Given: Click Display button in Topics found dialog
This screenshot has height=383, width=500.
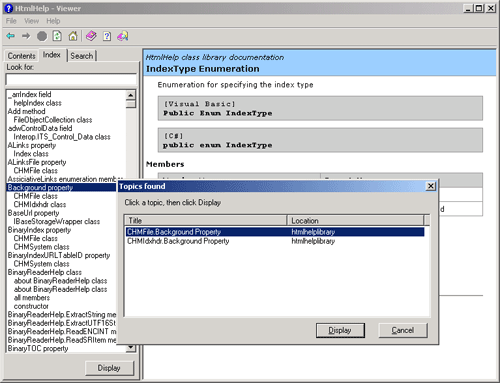Looking at the screenshot, I should click(340, 330).
